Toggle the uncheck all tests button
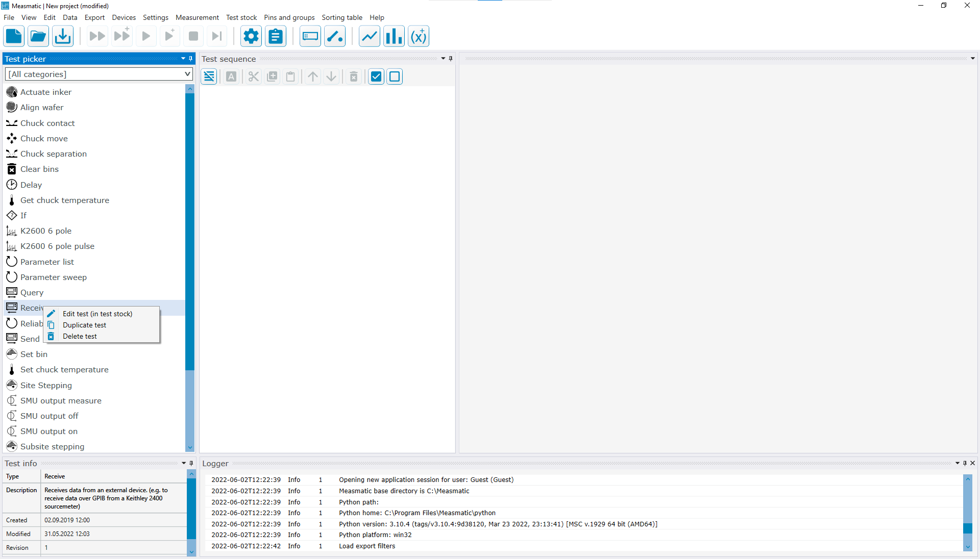 click(x=395, y=77)
